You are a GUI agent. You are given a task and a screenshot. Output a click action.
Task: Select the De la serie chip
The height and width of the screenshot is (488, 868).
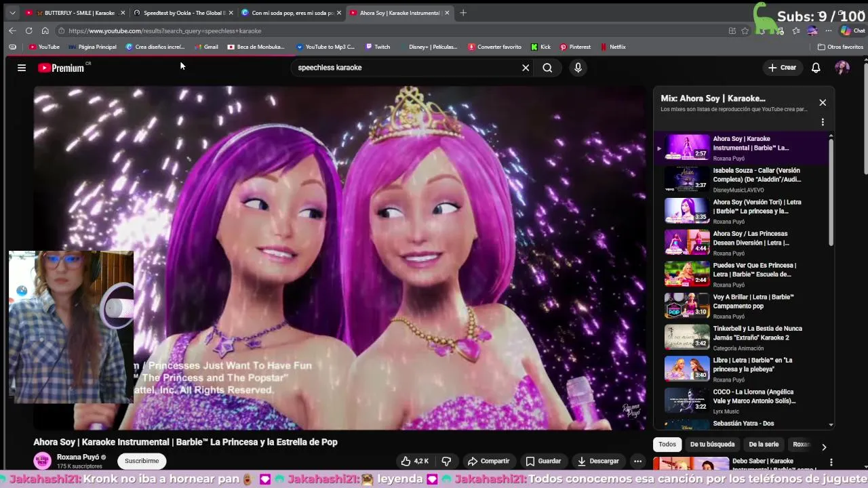764,445
